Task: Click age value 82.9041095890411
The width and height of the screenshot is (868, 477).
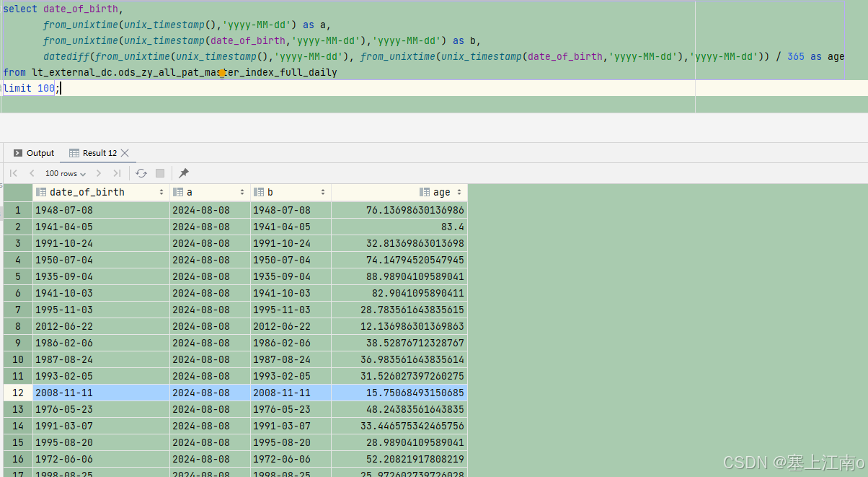Action: 399,293
